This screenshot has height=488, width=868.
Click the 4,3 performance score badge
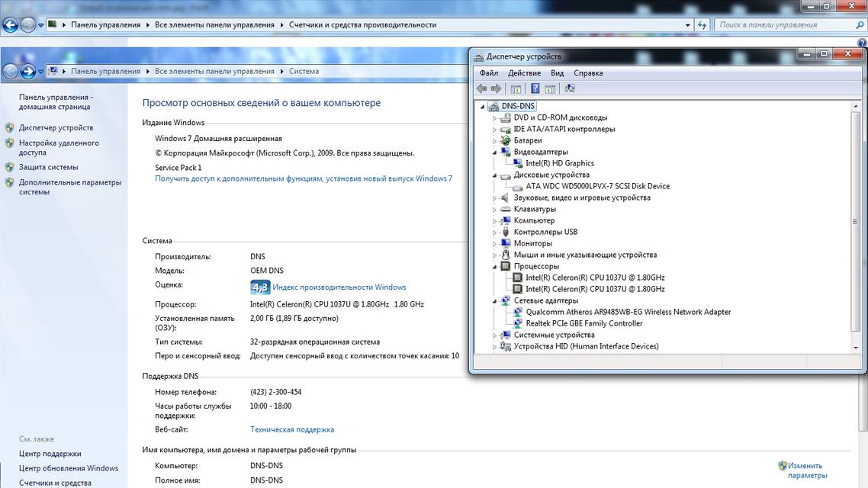coord(260,287)
